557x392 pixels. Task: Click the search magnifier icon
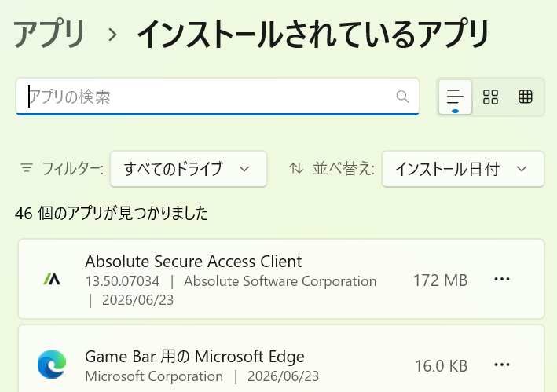click(402, 96)
